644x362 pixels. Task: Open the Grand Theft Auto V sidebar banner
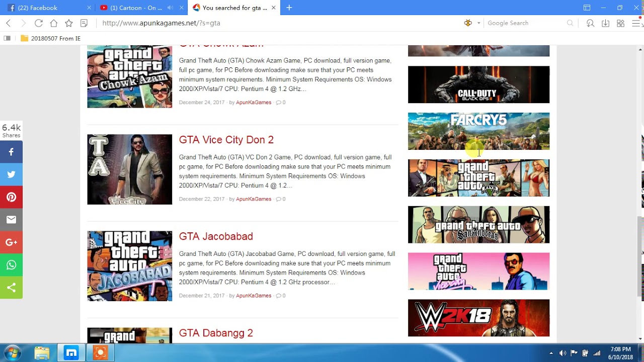click(478, 178)
